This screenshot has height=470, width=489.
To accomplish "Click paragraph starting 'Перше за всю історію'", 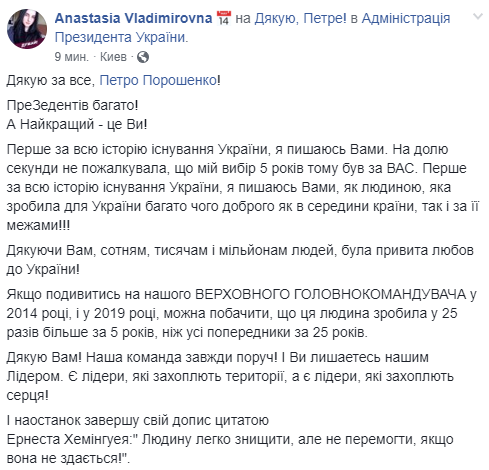I will (243, 187).
